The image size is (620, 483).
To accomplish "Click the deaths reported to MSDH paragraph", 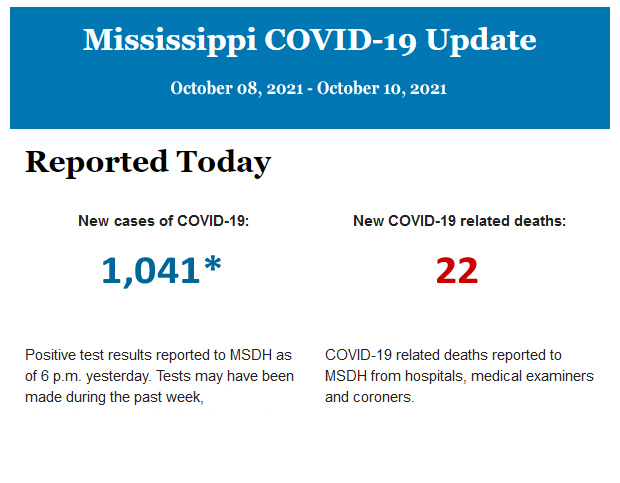I will click(x=459, y=376).
